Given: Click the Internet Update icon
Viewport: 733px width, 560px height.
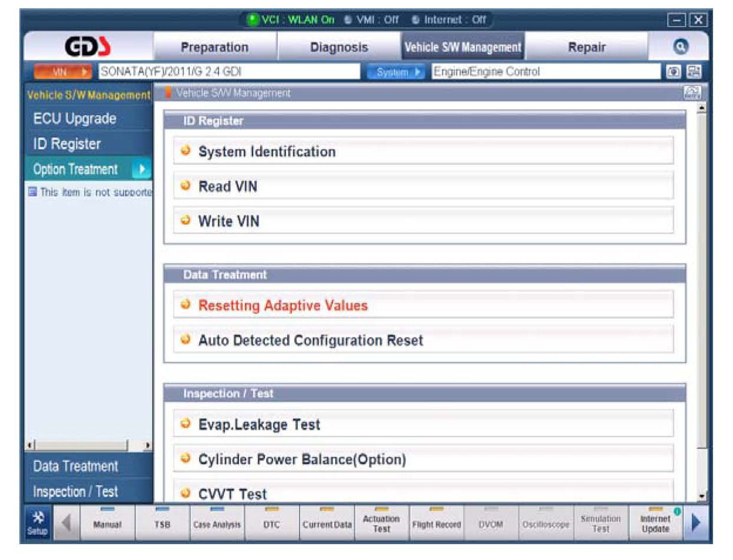Looking at the screenshot, I should 655,522.
